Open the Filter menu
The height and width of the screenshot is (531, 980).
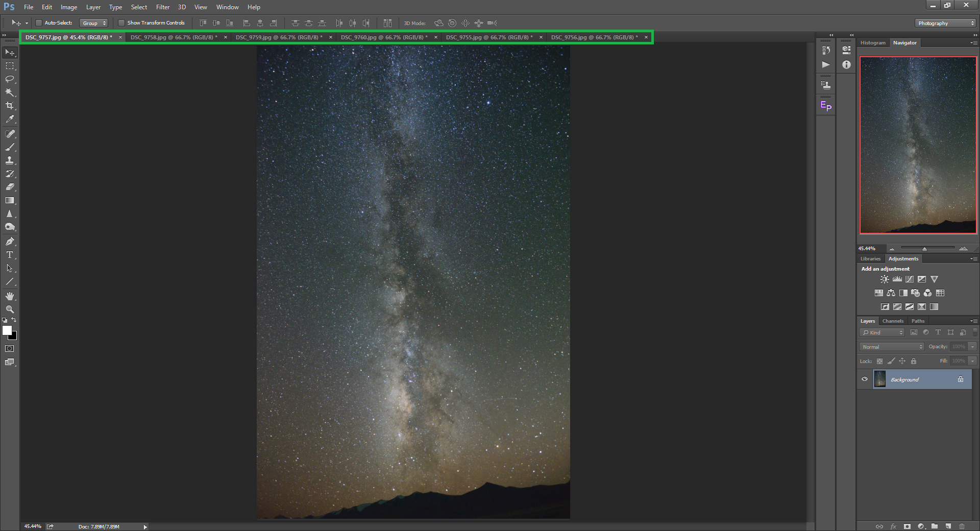(x=163, y=7)
